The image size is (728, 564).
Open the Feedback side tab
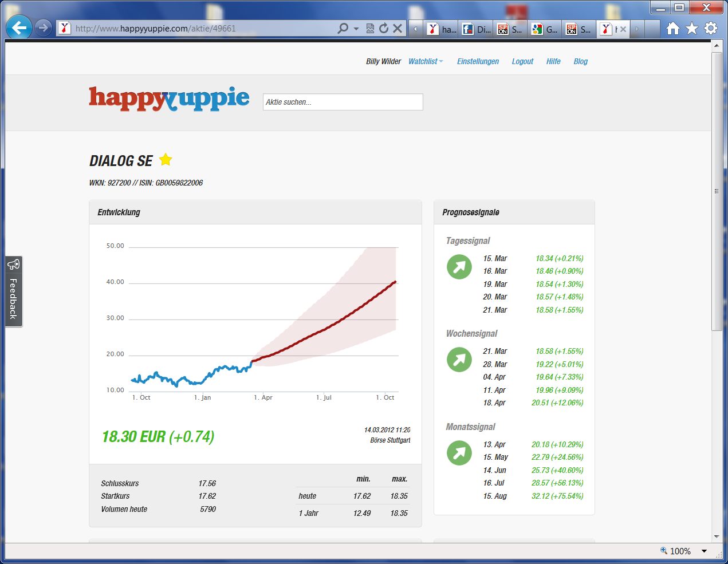click(14, 291)
